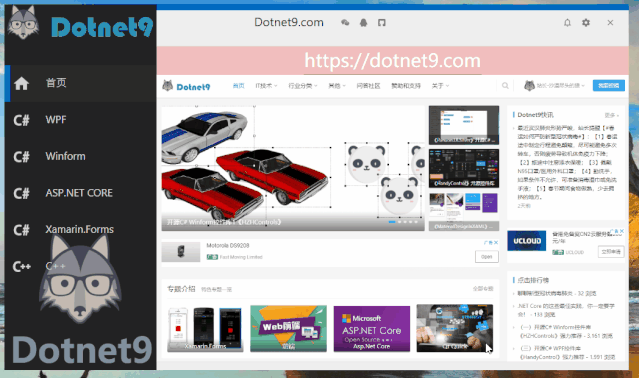Open notifications bell icon
This screenshot has width=639, height=378.
(x=567, y=23)
